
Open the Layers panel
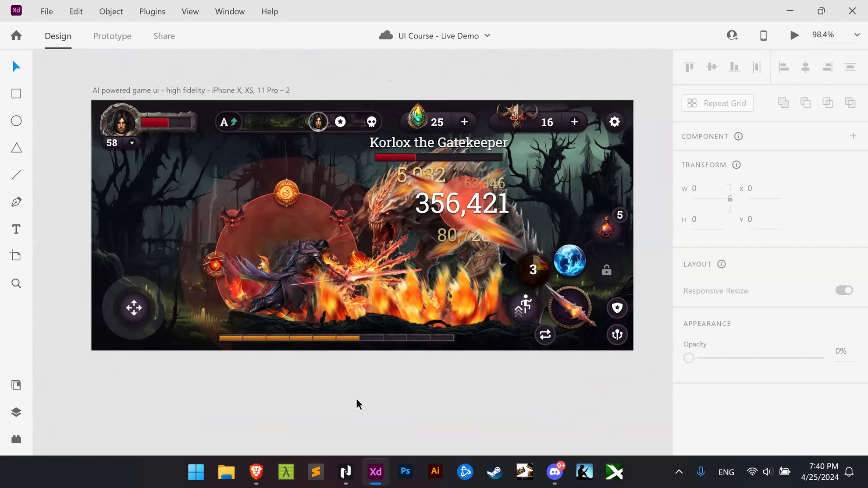click(x=16, y=412)
